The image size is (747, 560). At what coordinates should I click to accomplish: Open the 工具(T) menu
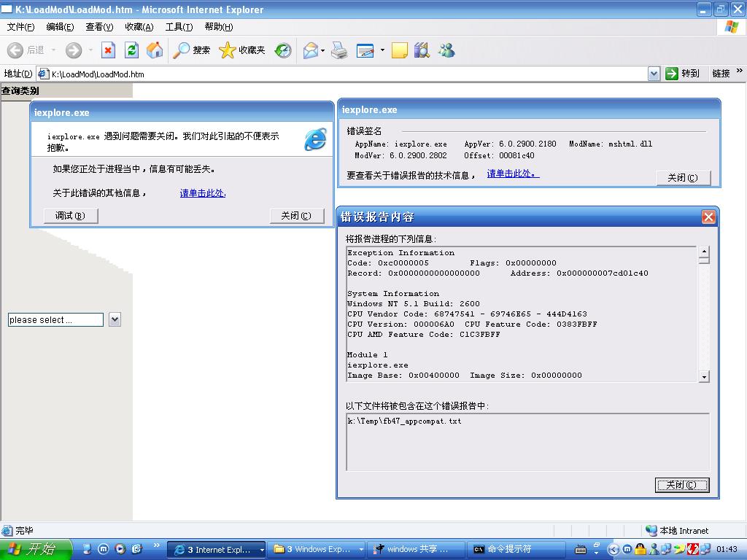pos(179,27)
